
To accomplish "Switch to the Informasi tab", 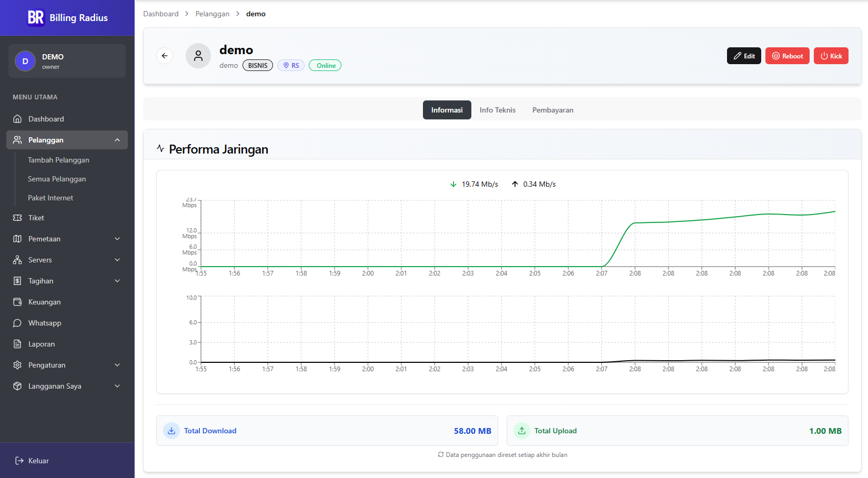I will pos(447,110).
